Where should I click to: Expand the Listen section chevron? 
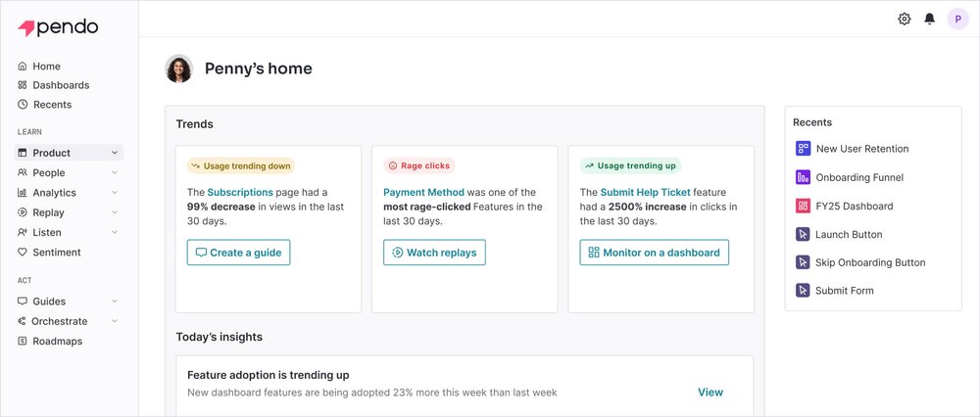coord(115,232)
